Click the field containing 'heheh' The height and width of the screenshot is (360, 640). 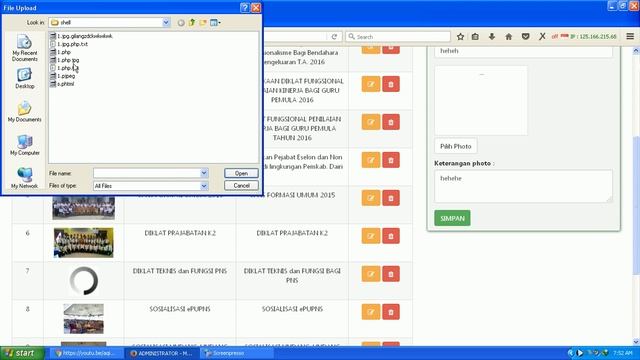click(523, 51)
